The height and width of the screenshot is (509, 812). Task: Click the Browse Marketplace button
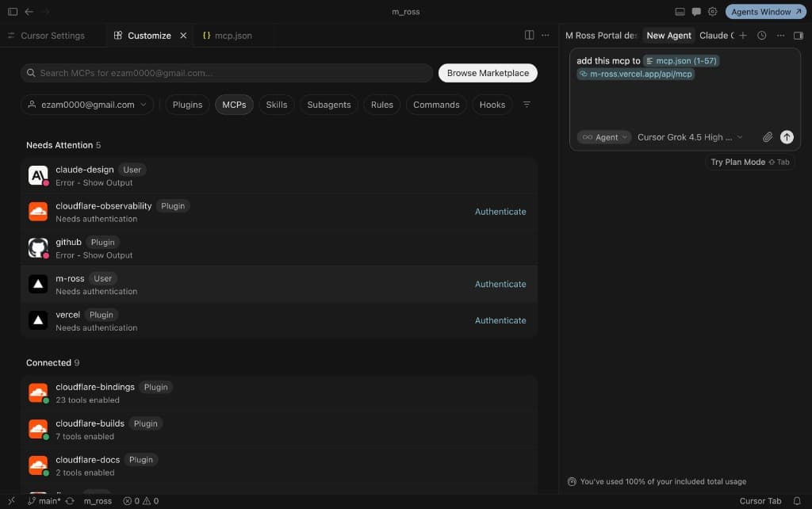tap(488, 73)
